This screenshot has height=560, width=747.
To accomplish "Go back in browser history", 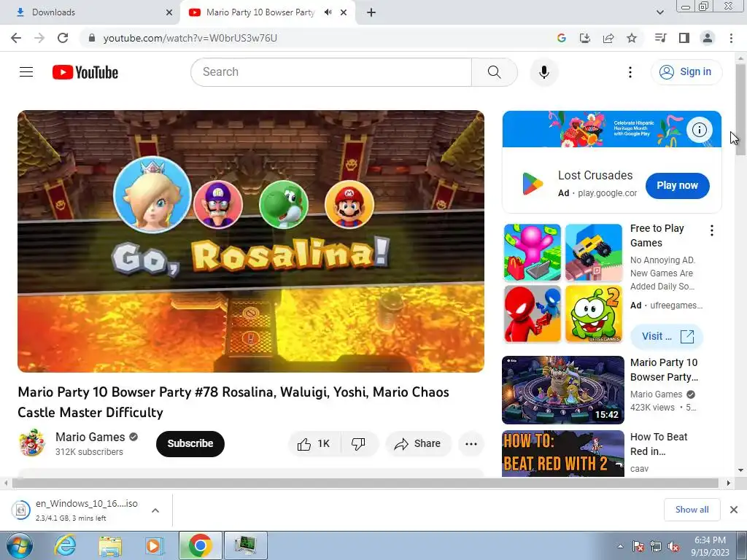I will pos(16,38).
